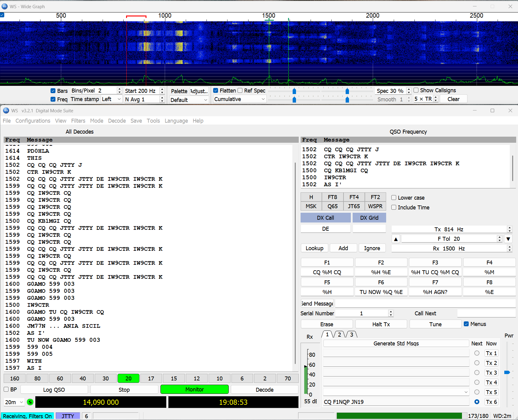Select the 40 band button

(x=83, y=378)
